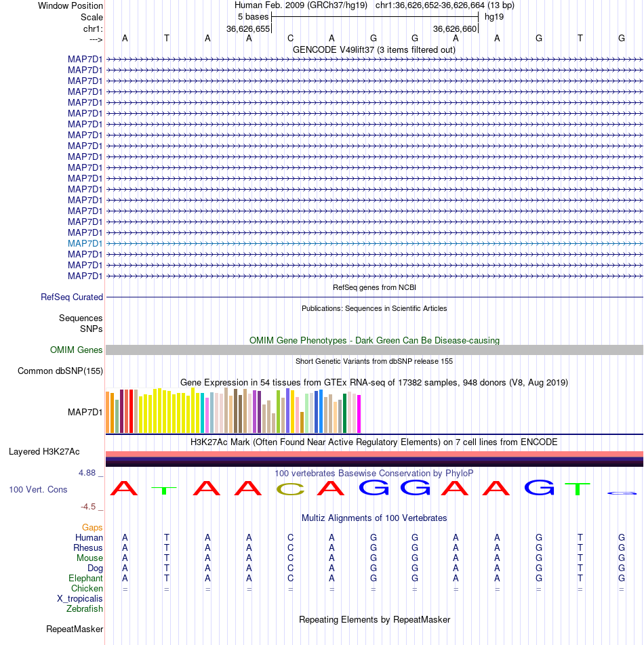The height and width of the screenshot is (645, 644).
Task: Open Short Genetic Variants from dbSNP title
Action: (374, 361)
